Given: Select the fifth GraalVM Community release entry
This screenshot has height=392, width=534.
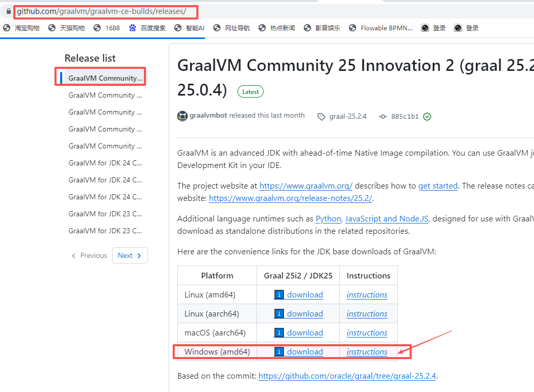Looking at the screenshot, I should tap(105, 146).
